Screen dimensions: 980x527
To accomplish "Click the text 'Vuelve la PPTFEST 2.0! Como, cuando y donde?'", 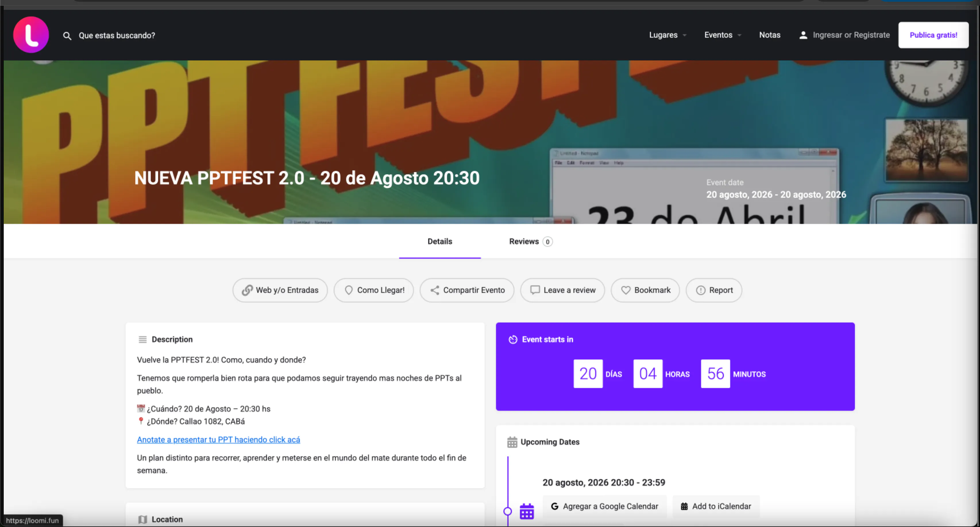I will [x=221, y=360].
